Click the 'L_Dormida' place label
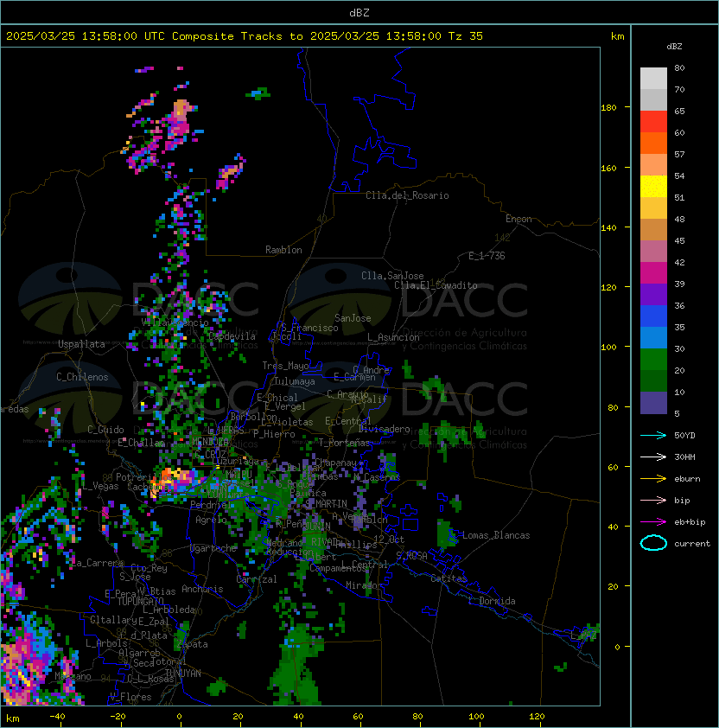 (x=492, y=601)
